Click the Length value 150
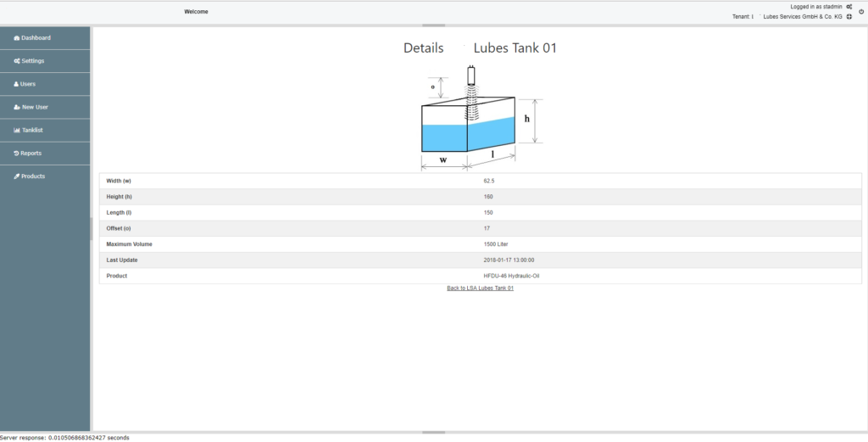Screen dimensions: 868x442 [488, 213]
